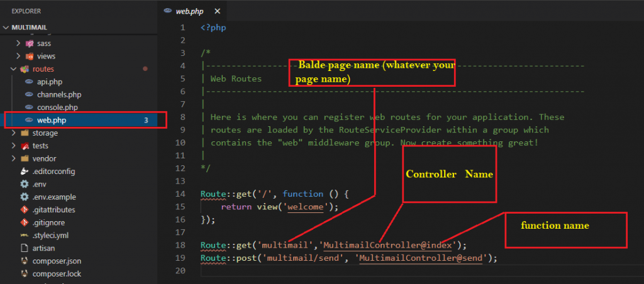This screenshot has width=644, height=284.
Task: Open the artisan file
Action: (45, 248)
